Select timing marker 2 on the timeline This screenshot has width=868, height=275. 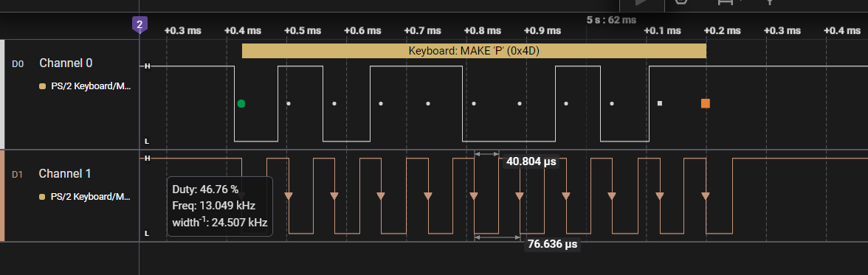click(x=139, y=24)
